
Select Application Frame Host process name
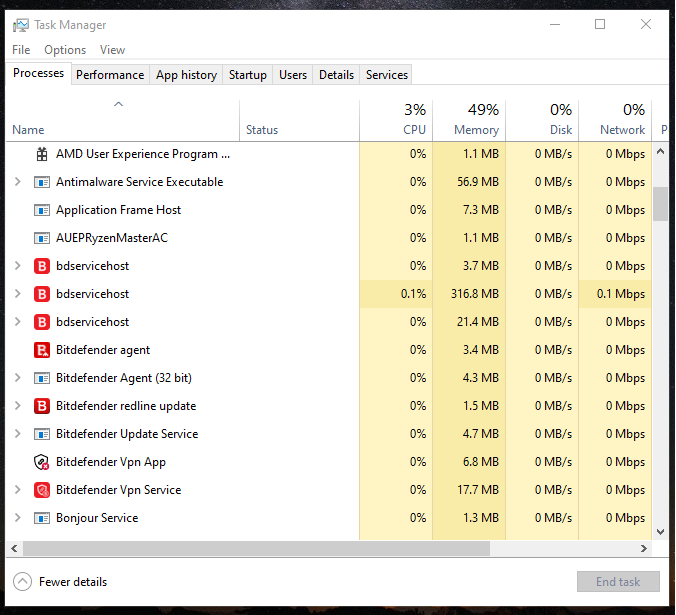(x=119, y=210)
